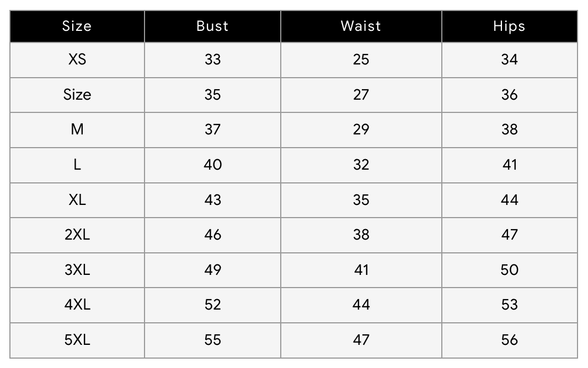The height and width of the screenshot is (368, 588).
Task: Click the Size header in black row
Action: point(77,26)
